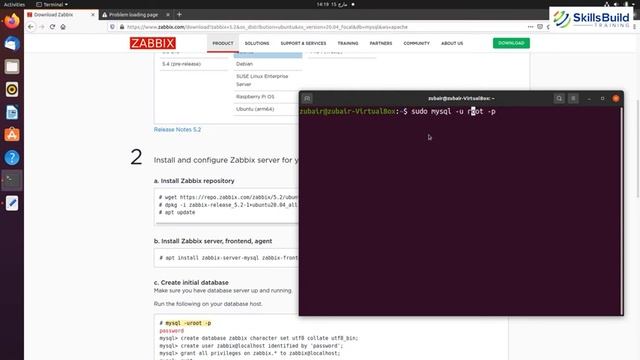Open the PRODUCT menu
The width and height of the screenshot is (640, 360).
point(223,43)
